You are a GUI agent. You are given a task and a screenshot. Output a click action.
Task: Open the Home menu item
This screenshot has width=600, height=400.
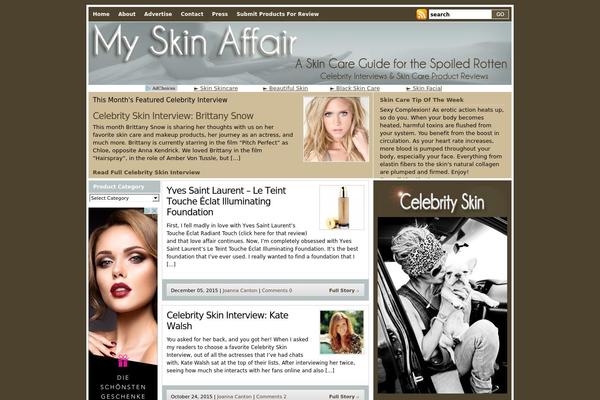pos(101,14)
